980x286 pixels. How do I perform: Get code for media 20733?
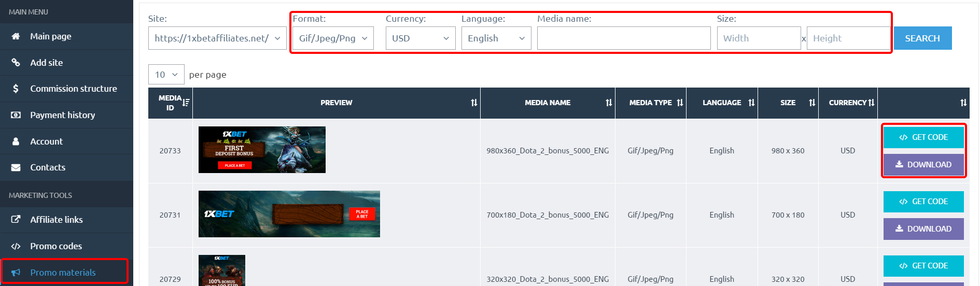923,137
